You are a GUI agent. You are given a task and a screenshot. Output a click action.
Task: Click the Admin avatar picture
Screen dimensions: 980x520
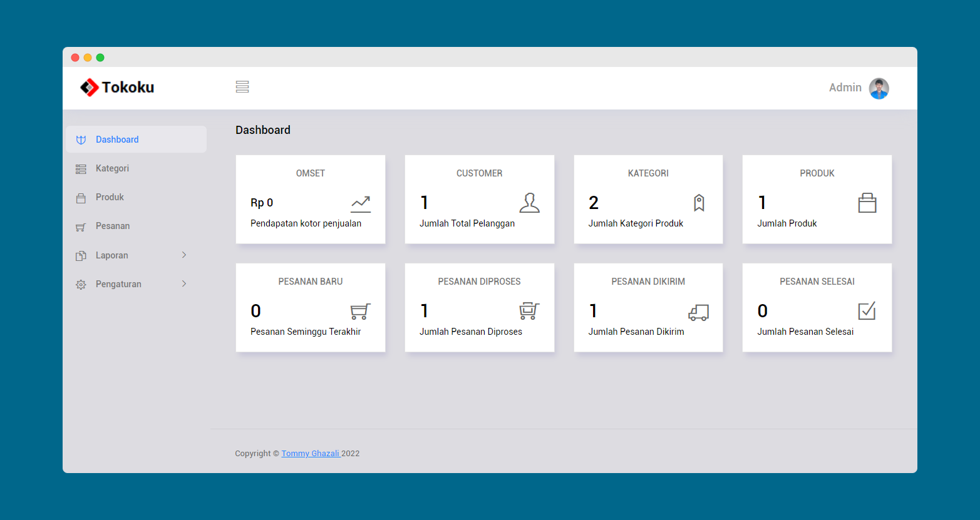879,88
